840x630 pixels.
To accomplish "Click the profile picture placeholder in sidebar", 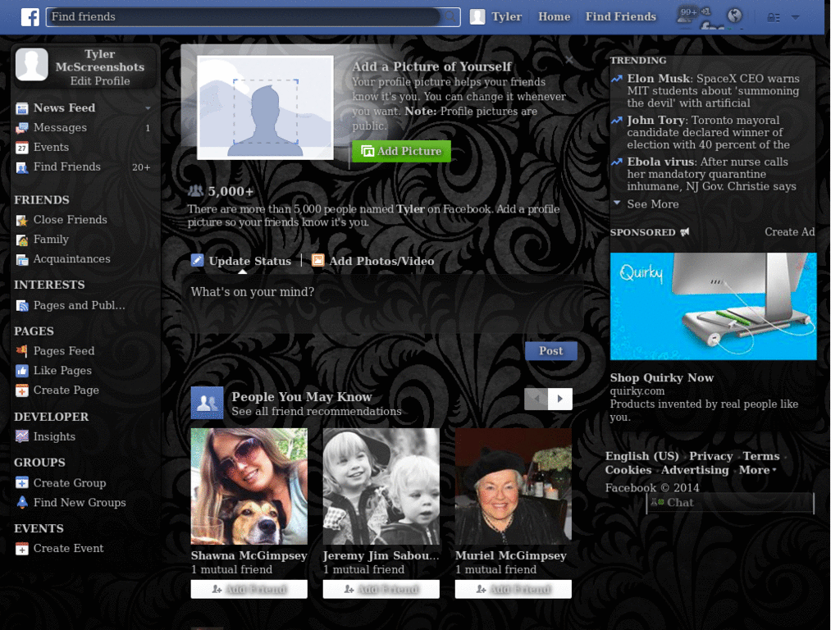I will [32, 64].
